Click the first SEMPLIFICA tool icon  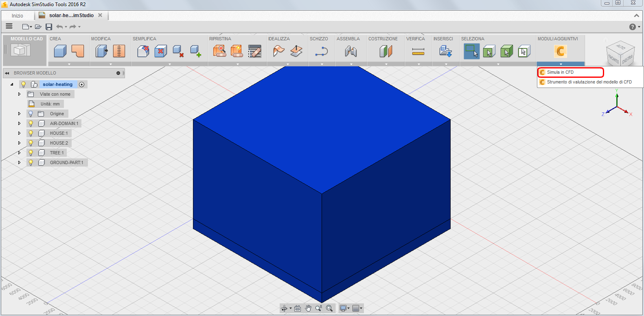tap(143, 51)
